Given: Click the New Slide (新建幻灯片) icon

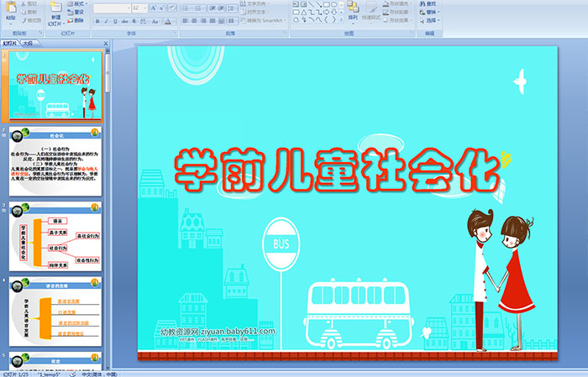Looking at the screenshot, I should [x=56, y=8].
